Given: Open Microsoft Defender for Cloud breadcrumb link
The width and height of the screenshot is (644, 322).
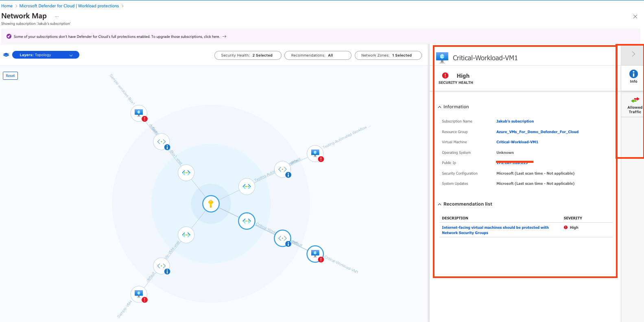Looking at the screenshot, I should pos(69,6).
